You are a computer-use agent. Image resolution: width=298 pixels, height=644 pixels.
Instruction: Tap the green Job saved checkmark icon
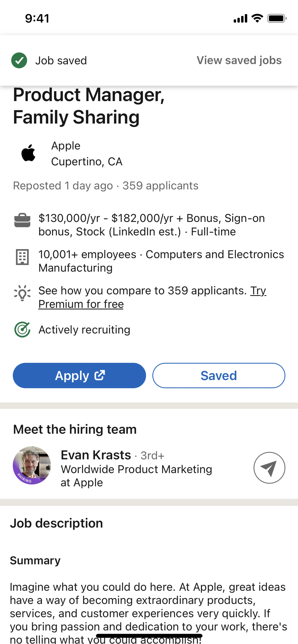click(x=19, y=61)
